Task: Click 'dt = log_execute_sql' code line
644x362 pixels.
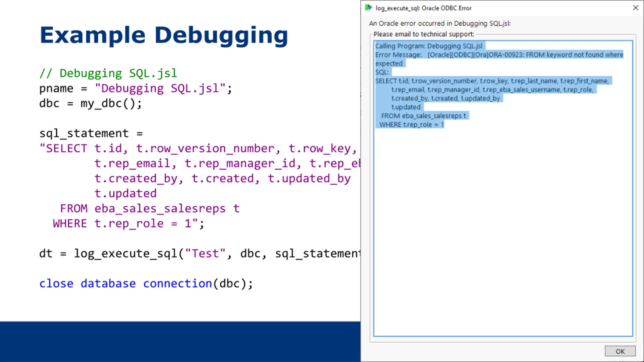Action: pos(200,253)
